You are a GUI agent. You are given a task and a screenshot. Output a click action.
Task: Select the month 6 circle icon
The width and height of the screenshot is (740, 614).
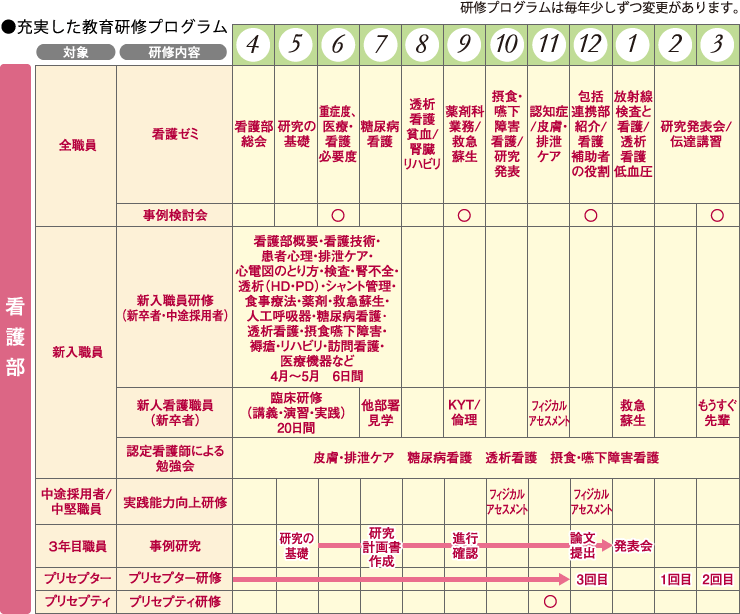(338, 45)
